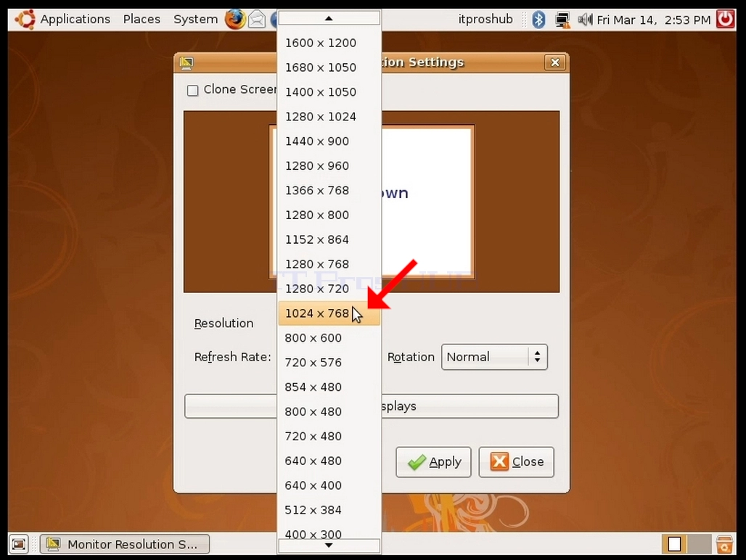Check the network connection tray icon
Image resolution: width=746 pixels, height=560 pixels.
click(x=562, y=20)
